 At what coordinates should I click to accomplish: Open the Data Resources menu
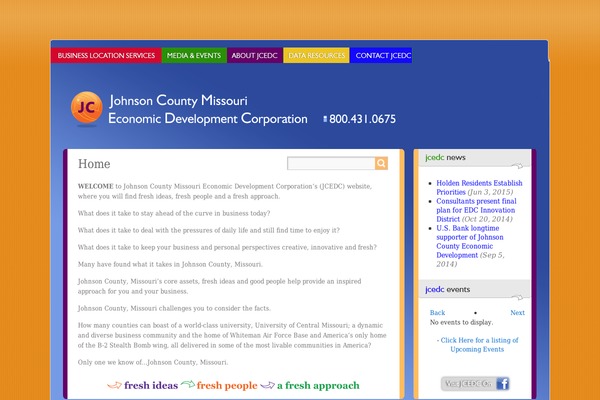[x=316, y=56]
